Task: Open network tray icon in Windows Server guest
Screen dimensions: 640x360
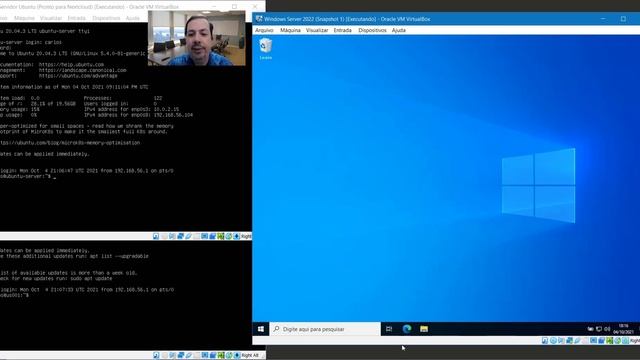Action: click(x=599, y=329)
